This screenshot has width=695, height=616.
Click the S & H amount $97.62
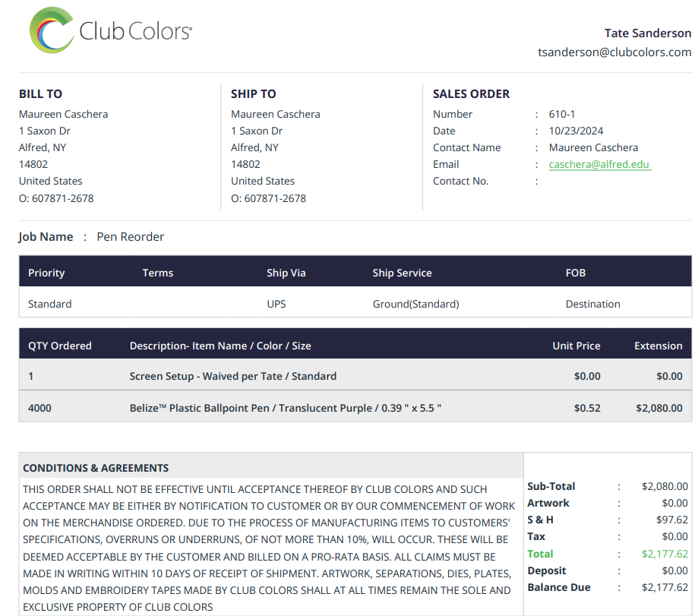672,520
